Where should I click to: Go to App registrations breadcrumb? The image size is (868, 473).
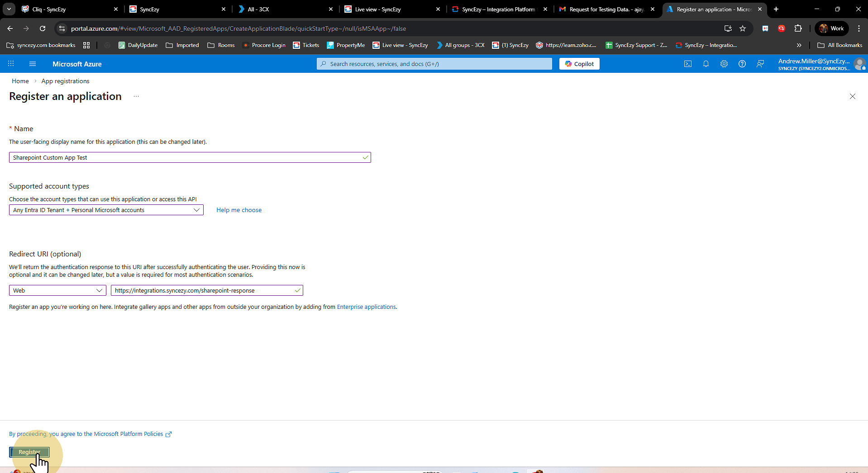(65, 81)
